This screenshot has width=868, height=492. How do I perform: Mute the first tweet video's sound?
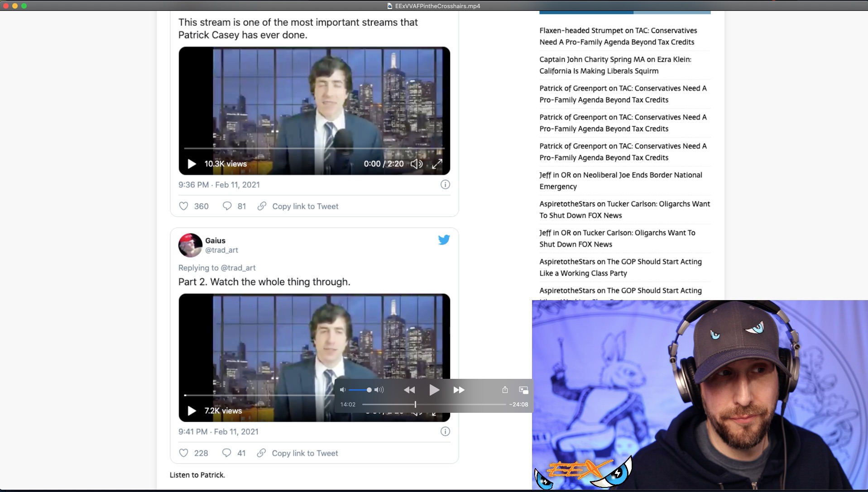point(416,164)
